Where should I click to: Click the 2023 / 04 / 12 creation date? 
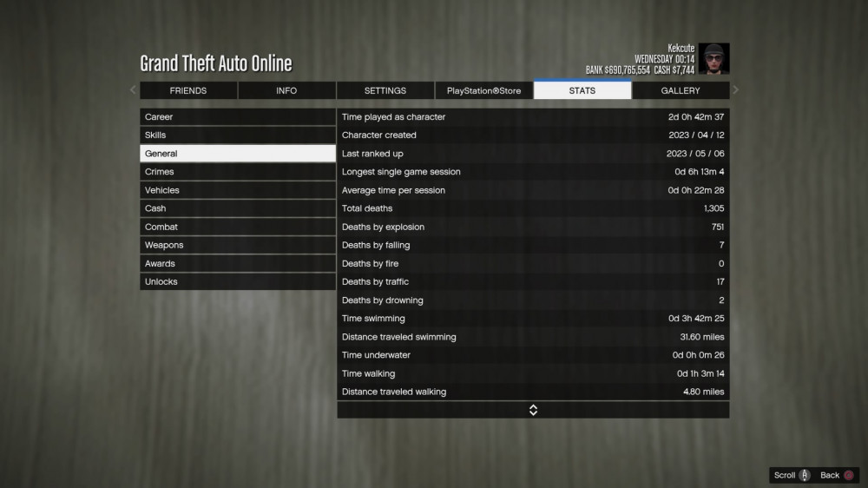pos(696,135)
